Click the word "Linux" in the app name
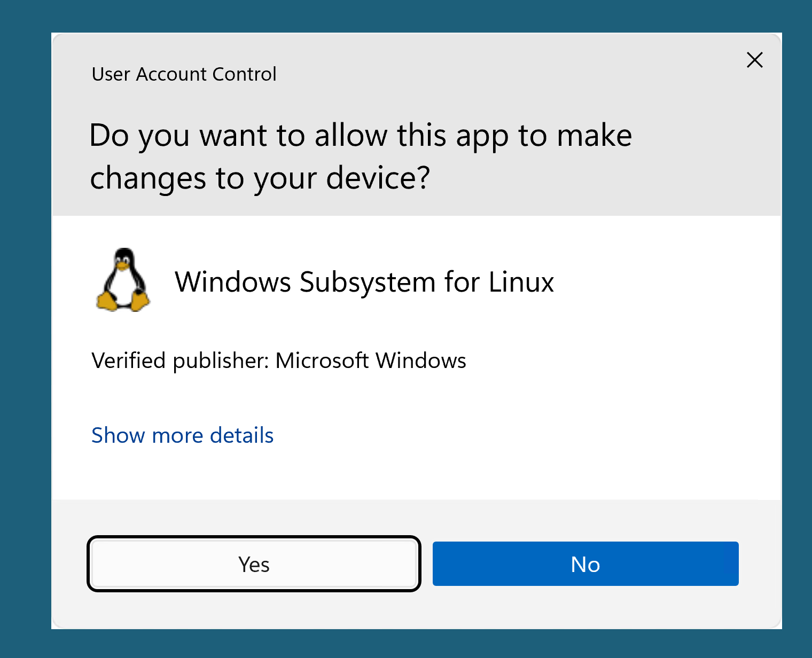The width and height of the screenshot is (812, 658). click(x=521, y=282)
